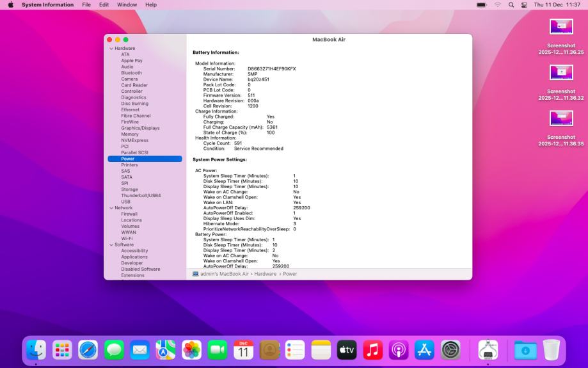Open the Window menu
The height and width of the screenshot is (368, 588).
(127, 5)
